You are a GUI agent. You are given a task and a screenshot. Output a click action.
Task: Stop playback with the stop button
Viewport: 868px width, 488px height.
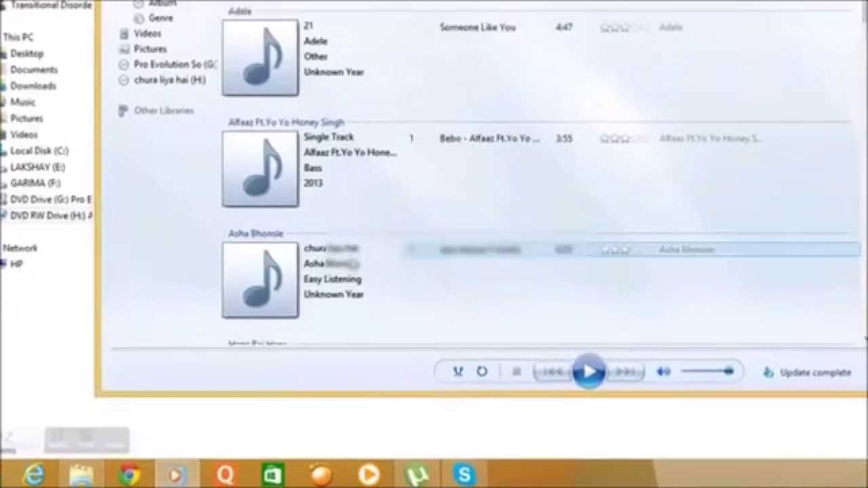tap(517, 371)
